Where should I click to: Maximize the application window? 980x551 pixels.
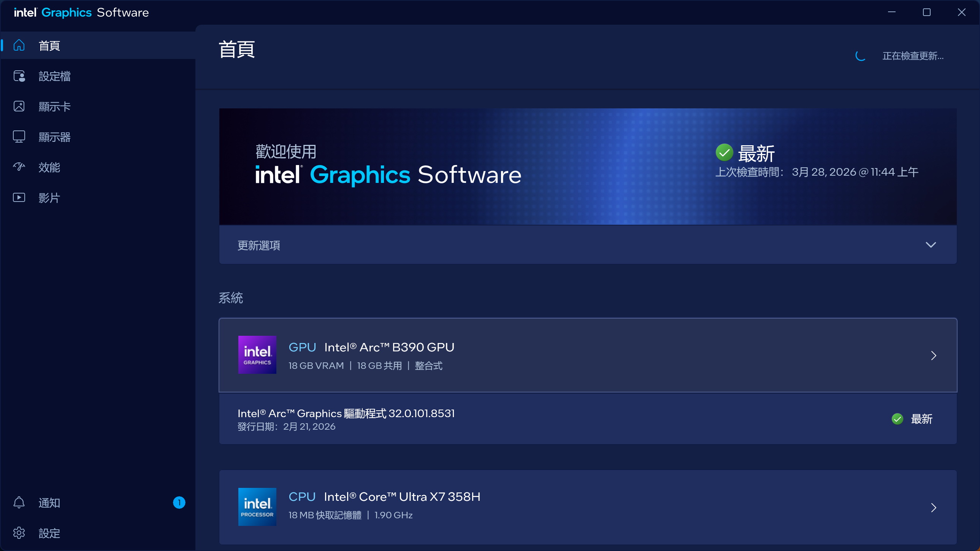coord(926,12)
